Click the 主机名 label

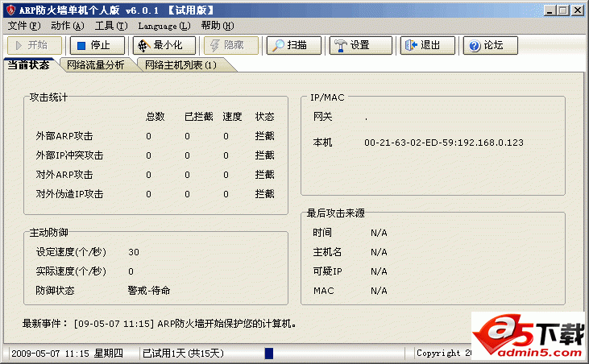point(327,252)
